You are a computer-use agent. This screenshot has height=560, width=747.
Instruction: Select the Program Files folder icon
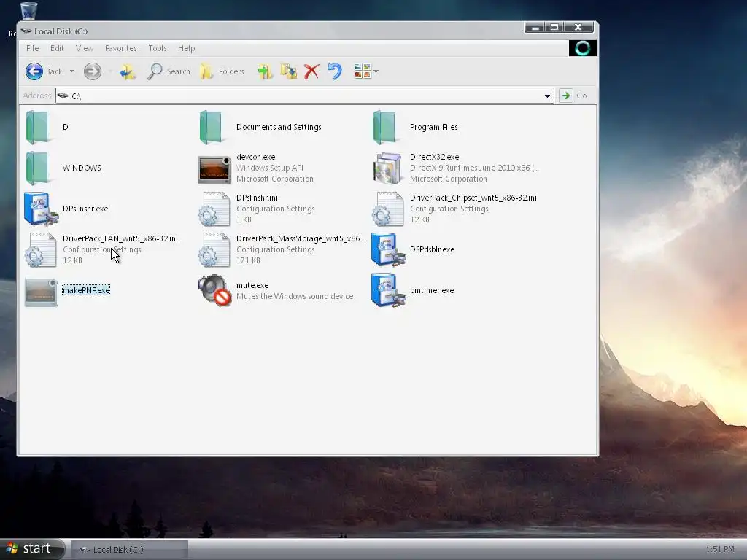(384, 127)
